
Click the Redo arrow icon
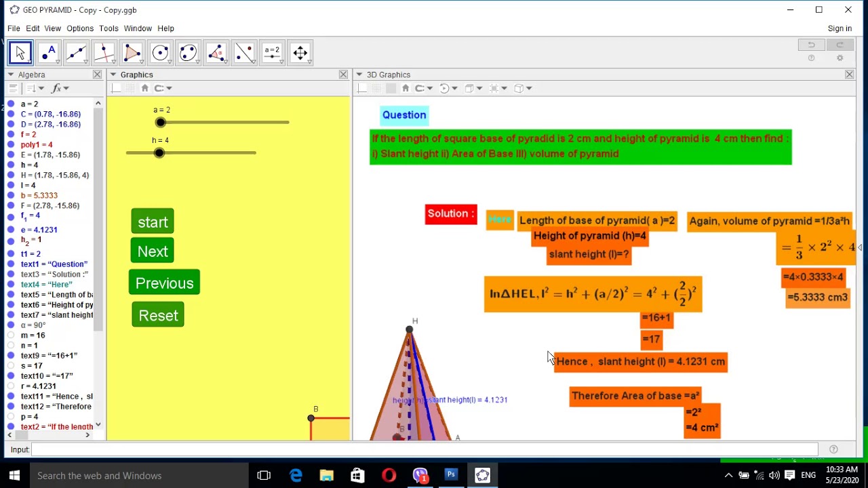(840, 45)
